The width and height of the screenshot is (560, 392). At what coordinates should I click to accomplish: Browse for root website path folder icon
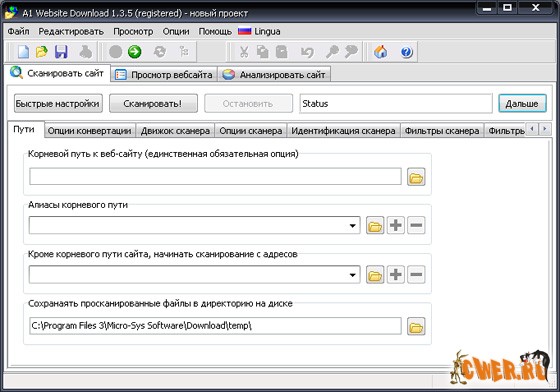[416, 177]
